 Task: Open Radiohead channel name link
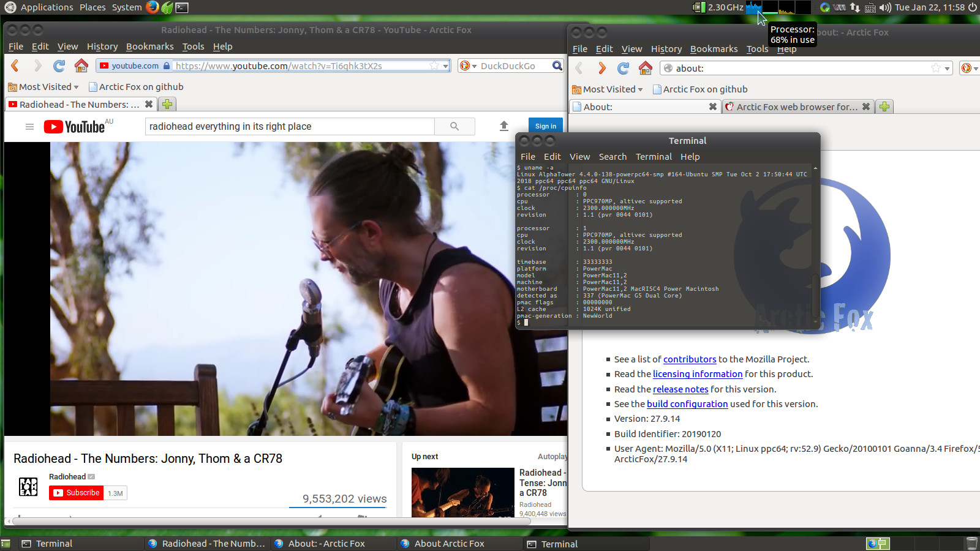(67, 477)
